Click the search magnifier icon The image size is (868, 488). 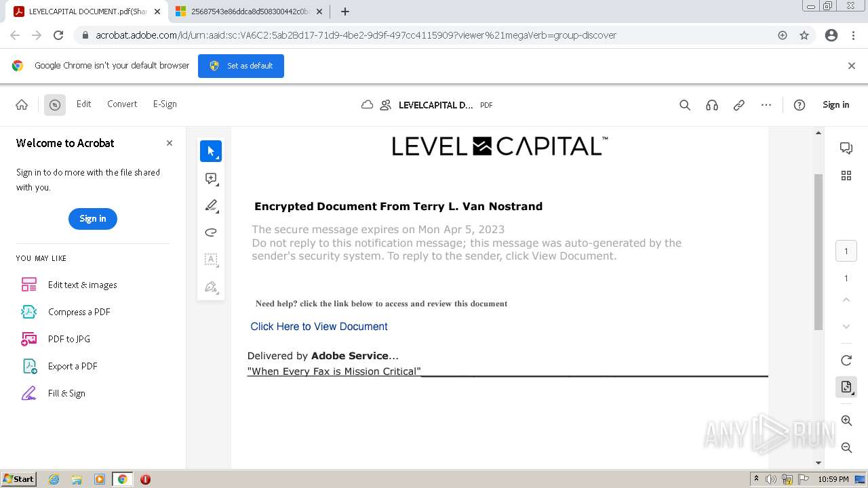click(685, 105)
